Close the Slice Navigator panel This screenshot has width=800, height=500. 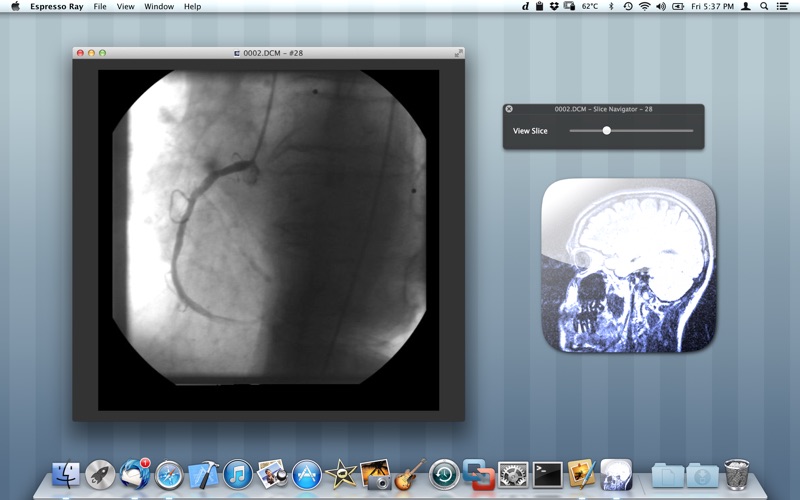509,109
